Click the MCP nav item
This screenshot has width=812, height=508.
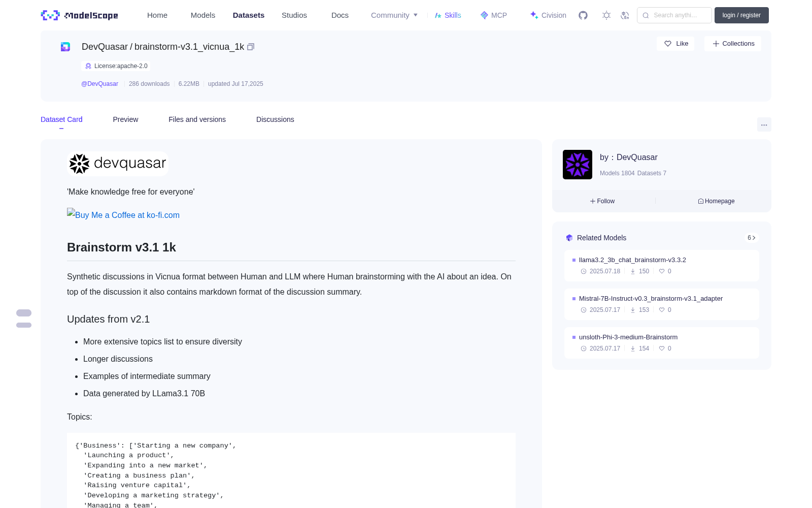pos(493,15)
